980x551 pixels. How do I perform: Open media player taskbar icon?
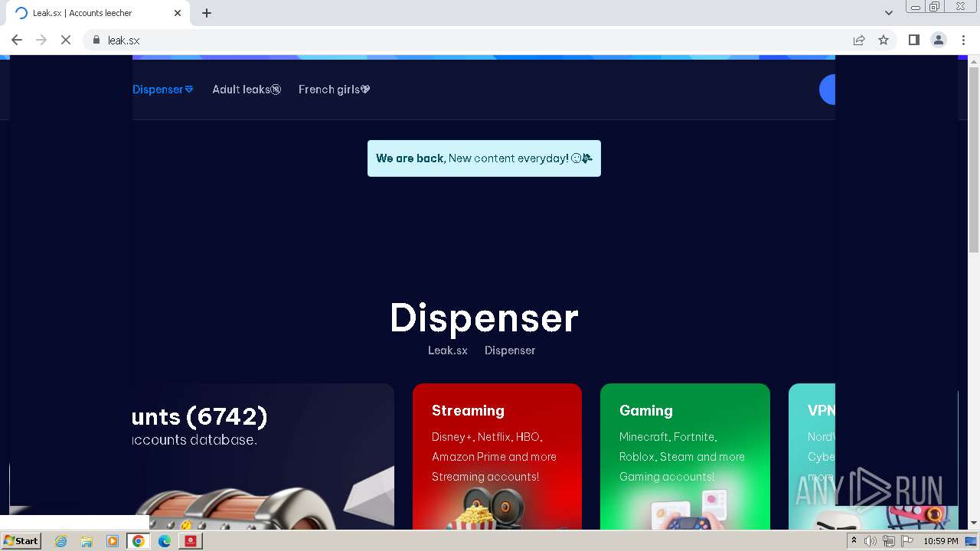(x=113, y=541)
